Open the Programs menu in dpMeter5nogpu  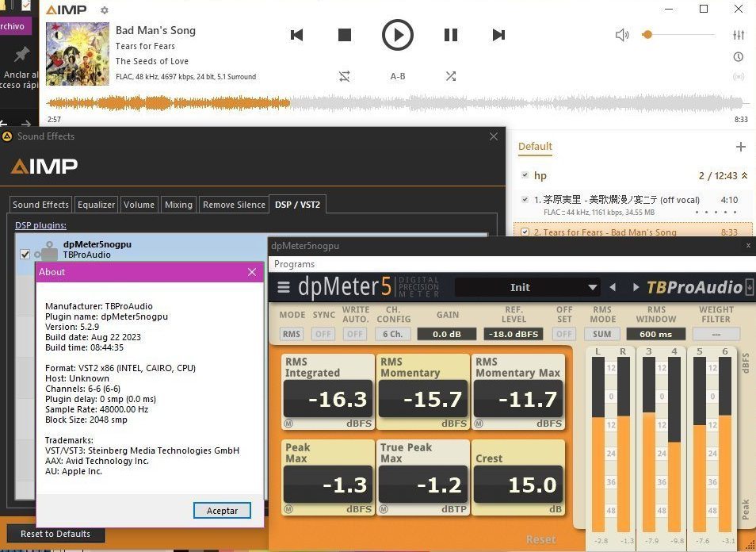click(294, 264)
